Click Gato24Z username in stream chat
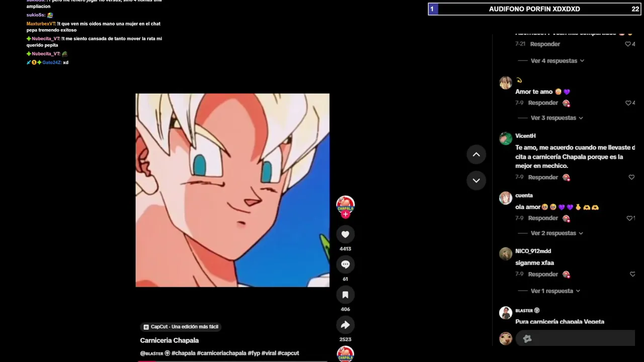This screenshot has width=644, height=362. point(52,62)
